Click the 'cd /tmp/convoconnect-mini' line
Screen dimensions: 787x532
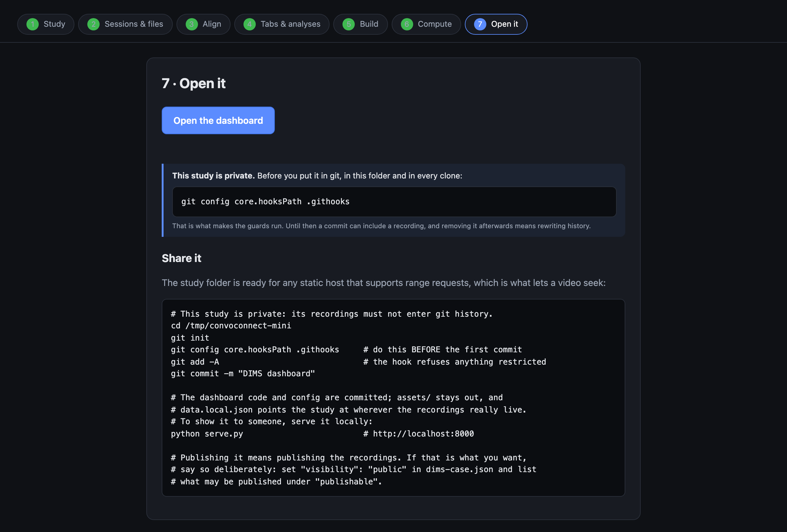click(231, 326)
